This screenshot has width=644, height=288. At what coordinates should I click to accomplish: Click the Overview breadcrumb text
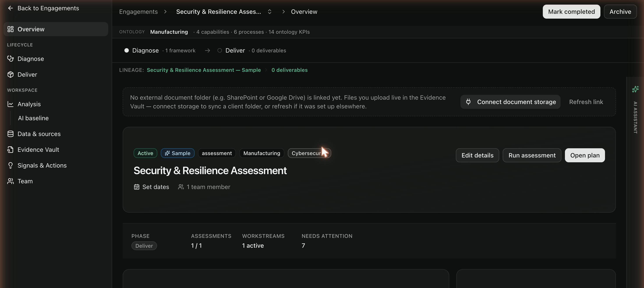(304, 12)
